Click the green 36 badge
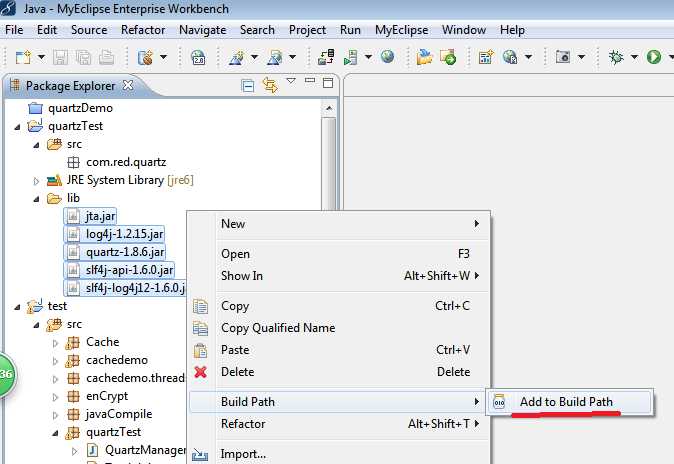The width and height of the screenshot is (674, 464). (x=6, y=374)
